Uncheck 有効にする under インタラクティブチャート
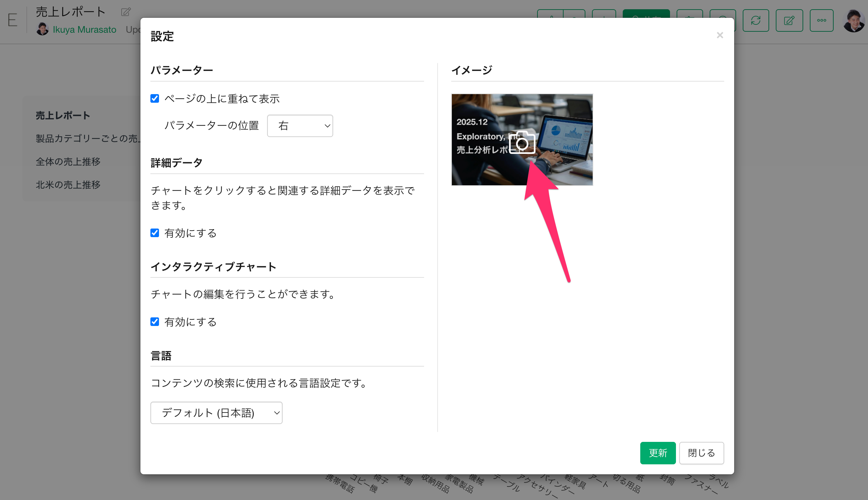The width and height of the screenshot is (868, 500). point(155,321)
